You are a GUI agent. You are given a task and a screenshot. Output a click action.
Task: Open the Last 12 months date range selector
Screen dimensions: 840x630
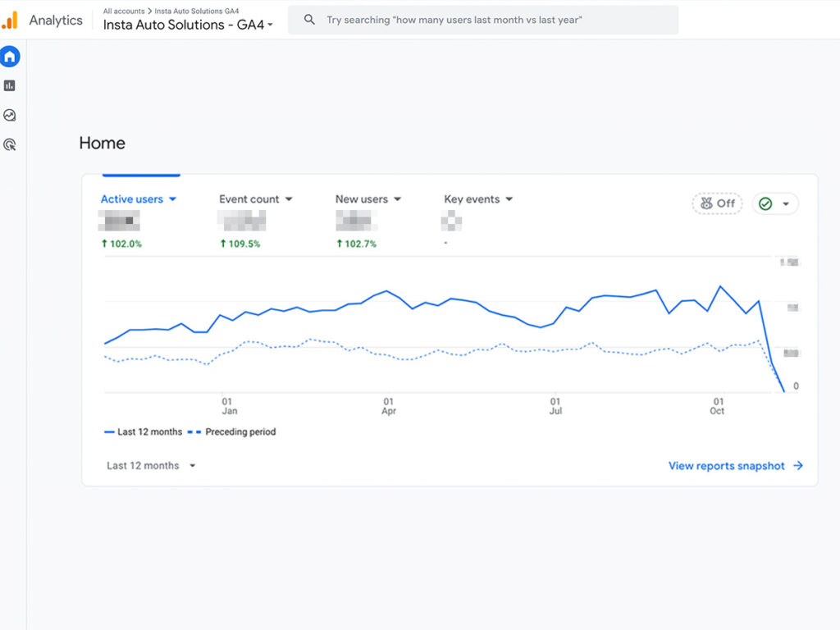pos(149,465)
